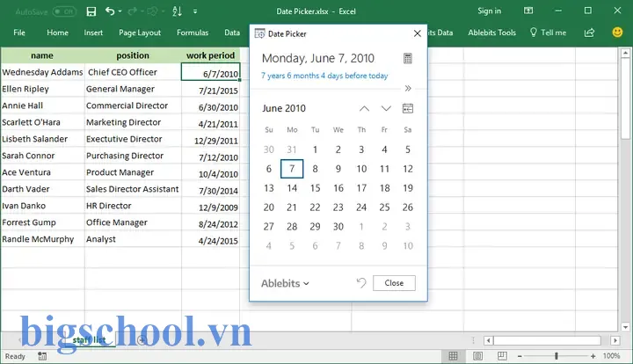The width and height of the screenshot is (633, 364).
Task: Click the June 2010 month header
Action: tap(284, 108)
